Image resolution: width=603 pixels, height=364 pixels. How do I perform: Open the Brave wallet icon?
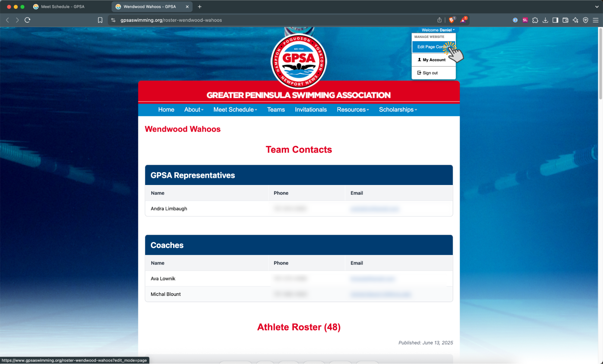pyautogui.click(x=565, y=20)
